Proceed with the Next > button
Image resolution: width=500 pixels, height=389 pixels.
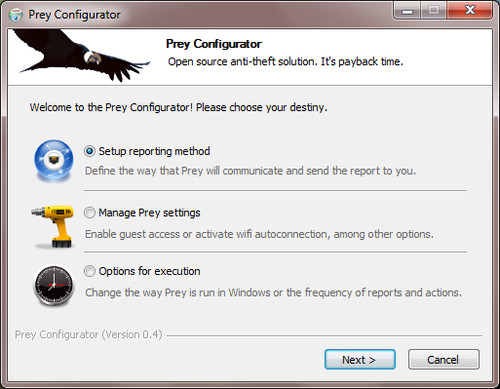(x=360, y=359)
